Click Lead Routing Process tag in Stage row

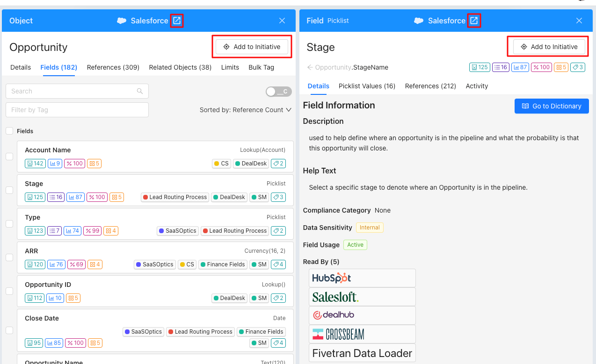(175, 197)
